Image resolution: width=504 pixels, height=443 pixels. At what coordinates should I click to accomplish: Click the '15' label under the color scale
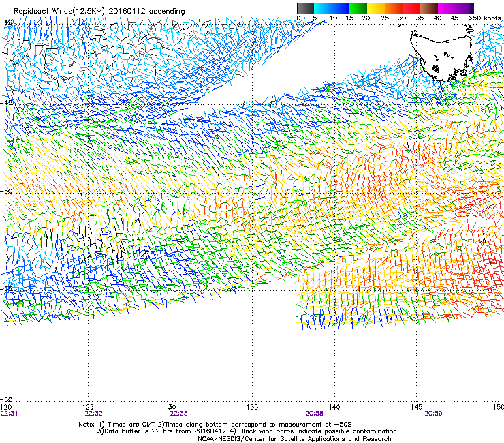click(349, 18)
